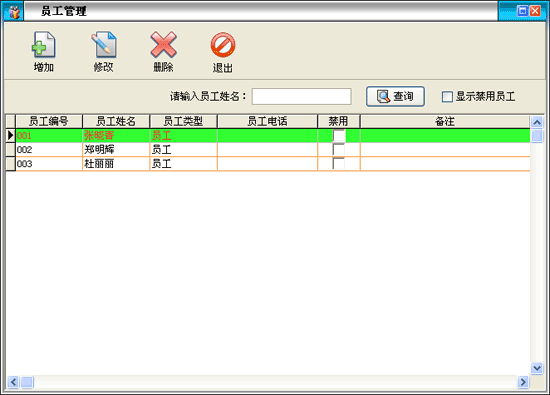550x395 pixels.
Task: Click 员工 type cell in row 002
Action: click(183, 150)
